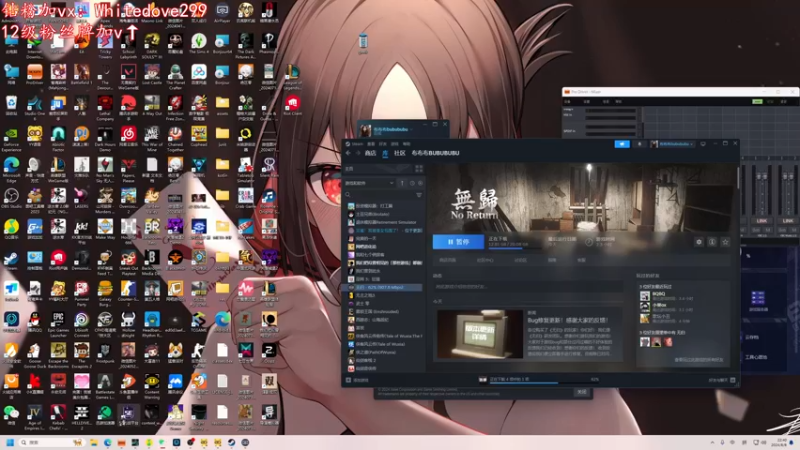This screenshot has width=800, height=450.
Task: Open File Explorer on taskbar
Action: point(94,442)
